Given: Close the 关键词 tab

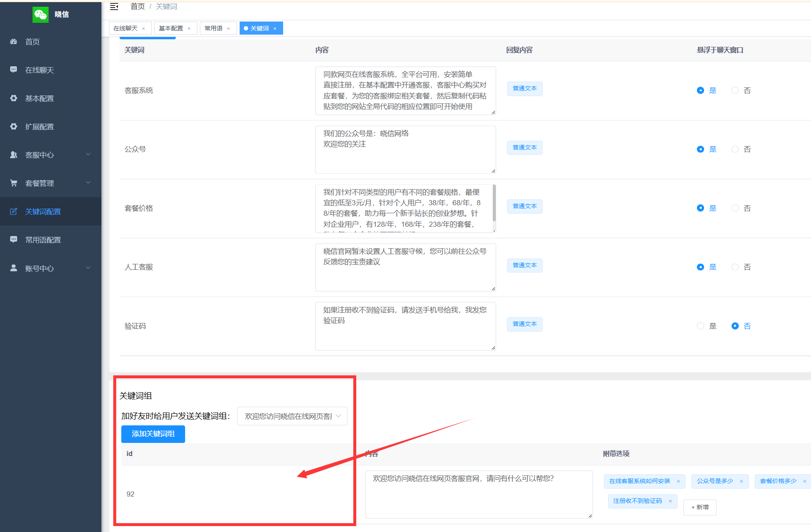Looking at the screenshot, I should (x=275, y=29).
